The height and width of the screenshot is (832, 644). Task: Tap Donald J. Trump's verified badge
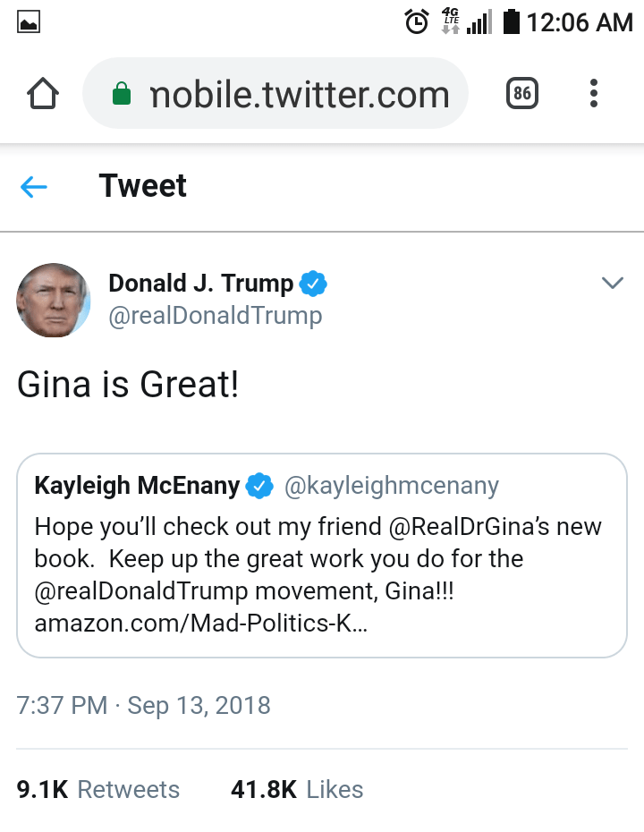[x=312, y=284]
